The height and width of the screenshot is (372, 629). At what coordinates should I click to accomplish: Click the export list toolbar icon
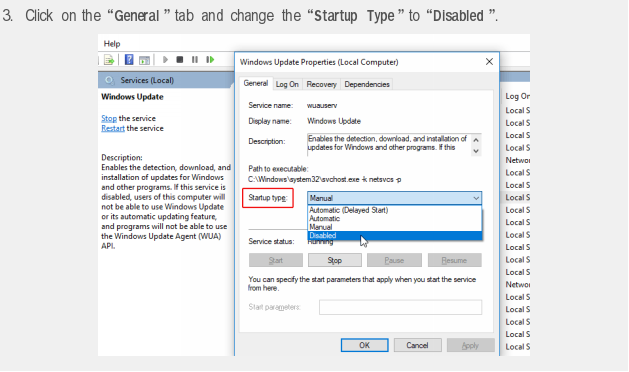pyautogui.click(x=109, y=60)
